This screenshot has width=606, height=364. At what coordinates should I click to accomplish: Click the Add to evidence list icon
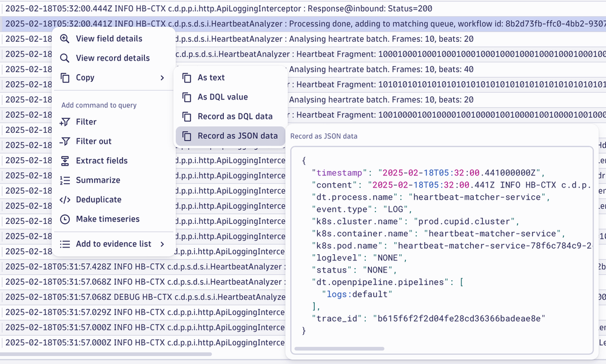(65, 244)
